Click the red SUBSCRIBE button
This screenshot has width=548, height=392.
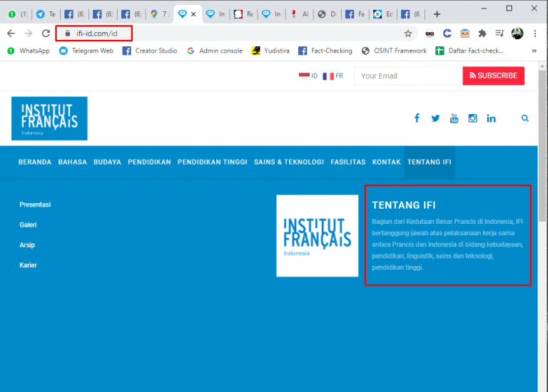[494, 76]
